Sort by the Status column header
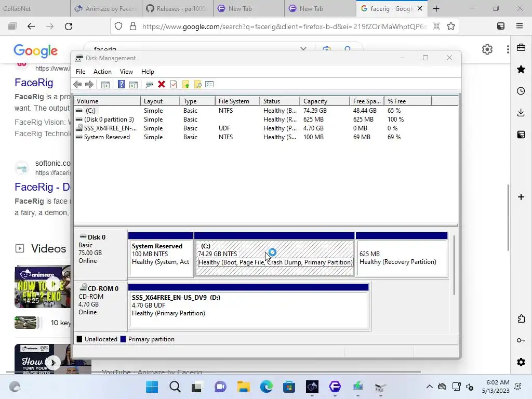Image resolution: width=532 pixels, height=399 pixels. [280, 101]
